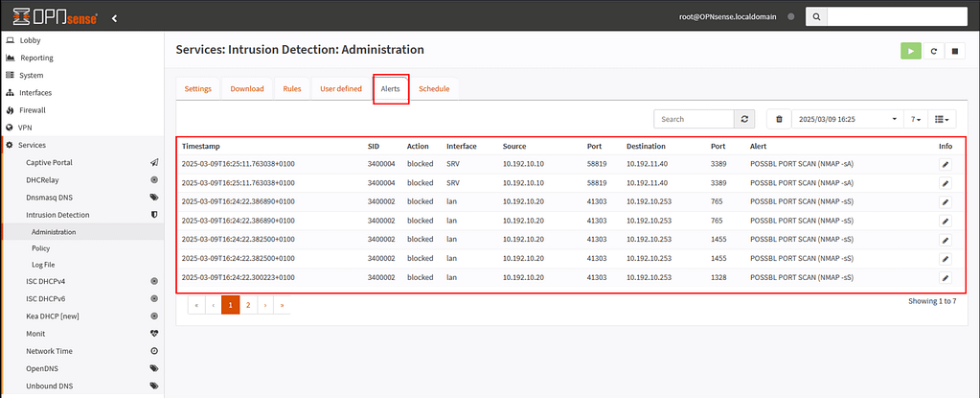Click the green start service button
This screenshot has width=980, height=398.
(911, 51)
